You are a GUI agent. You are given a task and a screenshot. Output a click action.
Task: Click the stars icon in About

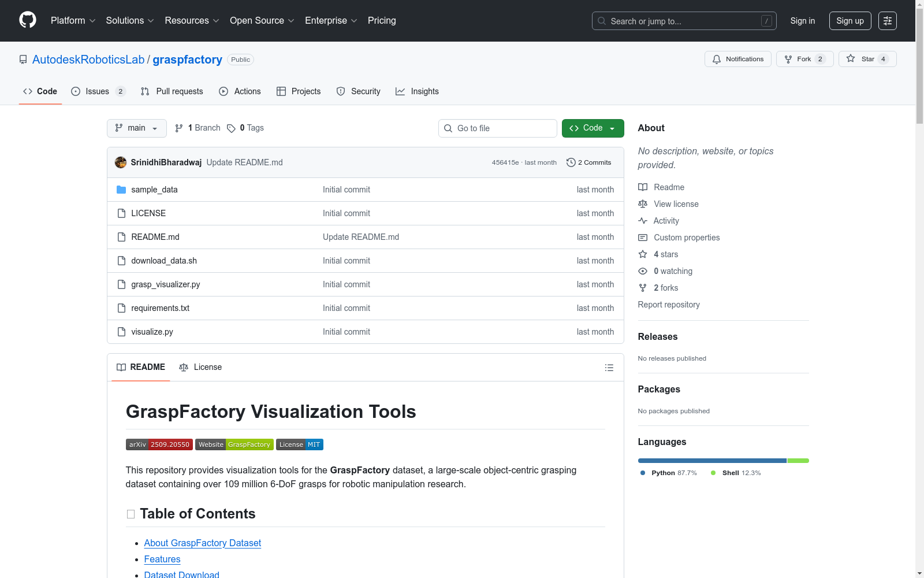click(x=643, y=254)
